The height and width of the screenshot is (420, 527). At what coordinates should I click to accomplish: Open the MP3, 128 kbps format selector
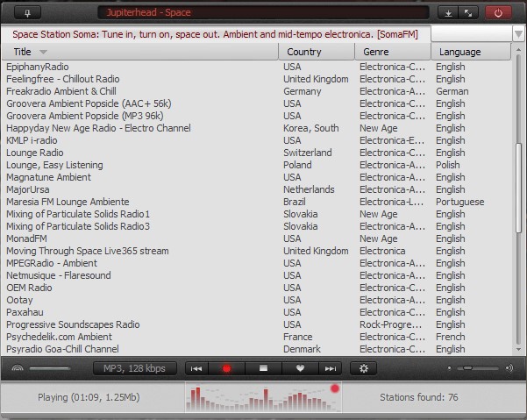click(x=135, y=368)
